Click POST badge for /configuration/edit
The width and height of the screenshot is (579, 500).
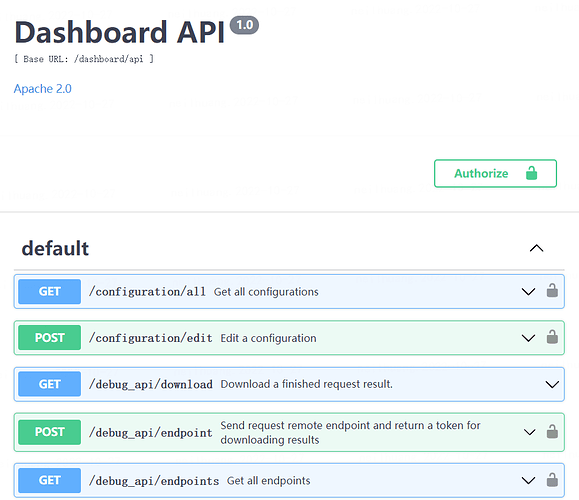[49, 338]
